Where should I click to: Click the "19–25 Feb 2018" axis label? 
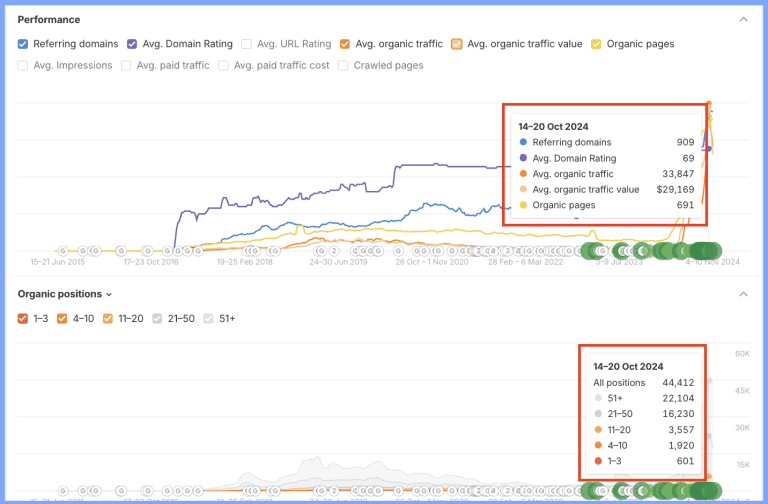click(x=244, y=262)
